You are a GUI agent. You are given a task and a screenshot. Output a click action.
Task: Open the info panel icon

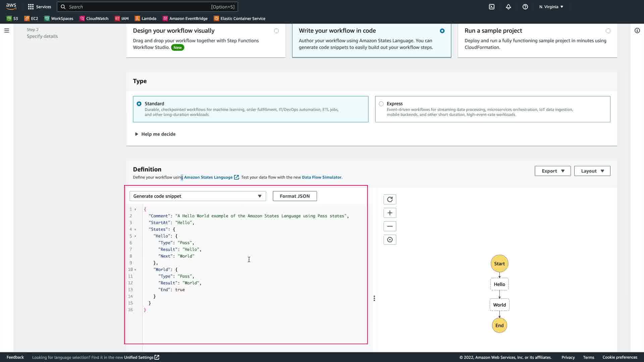click(637, 31)
